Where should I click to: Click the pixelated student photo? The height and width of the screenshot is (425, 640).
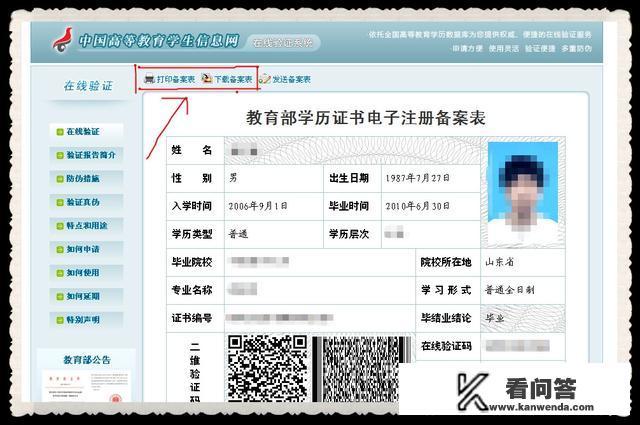(x=523, y=193)
